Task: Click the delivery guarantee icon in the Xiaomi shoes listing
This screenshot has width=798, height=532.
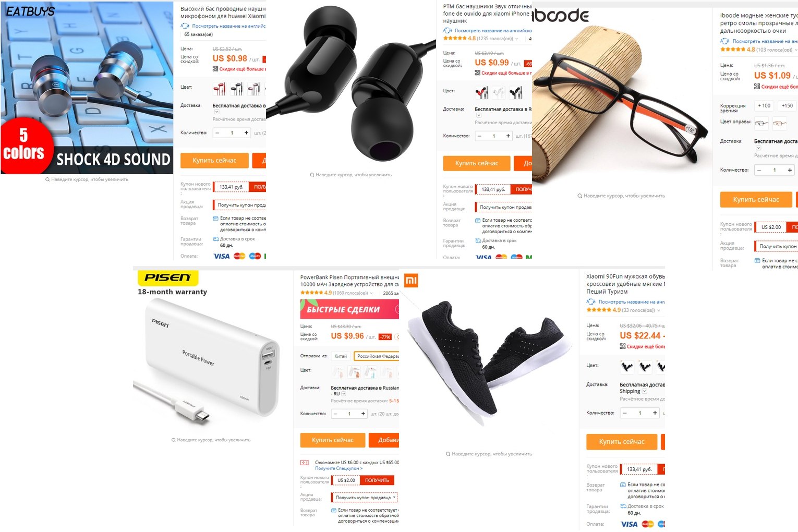Action: pyautogui.click(x=623, y=506)
